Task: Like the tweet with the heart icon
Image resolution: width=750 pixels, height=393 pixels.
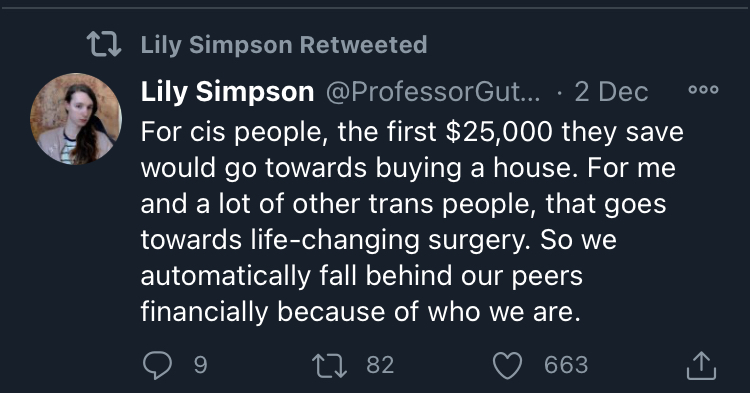Action: 507,366
